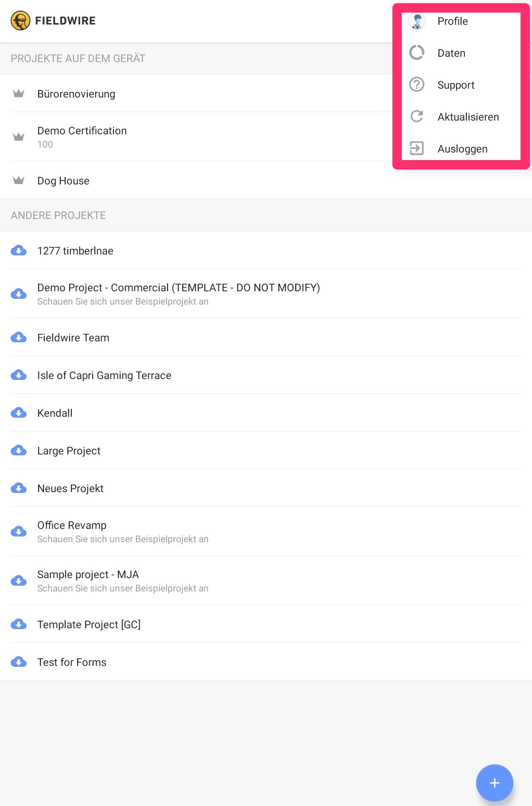Click the Beispielprojekt subtitle under Demo Project - Commercial
Image resolution: width=532 pixels, height=806 pixels.
coord(123,301)
